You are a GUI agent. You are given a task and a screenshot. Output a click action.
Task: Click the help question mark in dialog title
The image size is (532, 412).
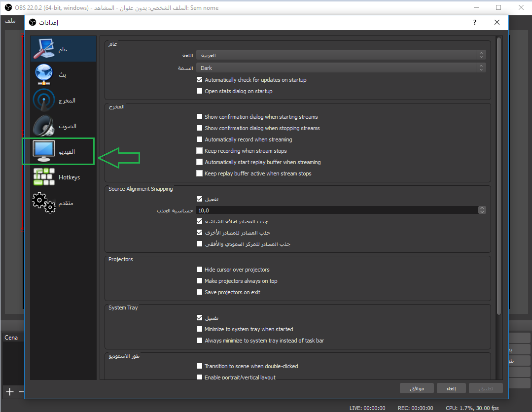pos(475,22)
